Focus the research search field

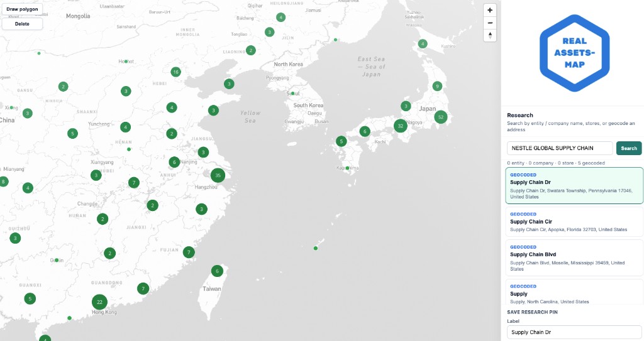point(559,148)
